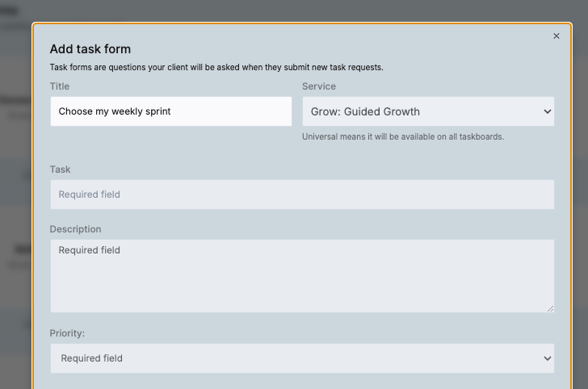Click the "Priority:" field label

[x=67, y=333]
